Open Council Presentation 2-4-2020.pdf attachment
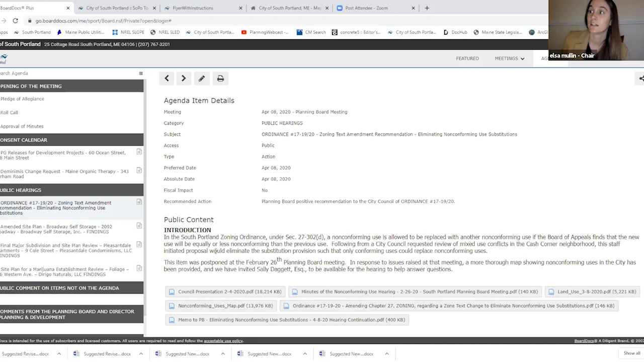The width and height of the screenshot is (644, 362). (225, 292)
